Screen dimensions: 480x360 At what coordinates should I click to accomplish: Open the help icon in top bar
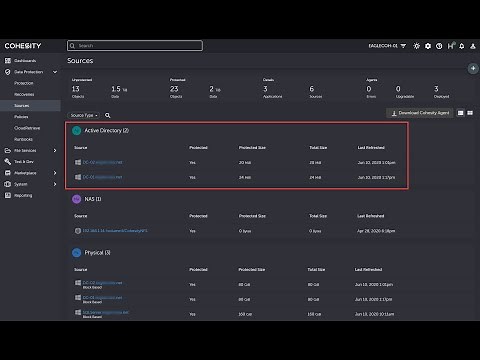pyautogui.click(x=439, y=46)
